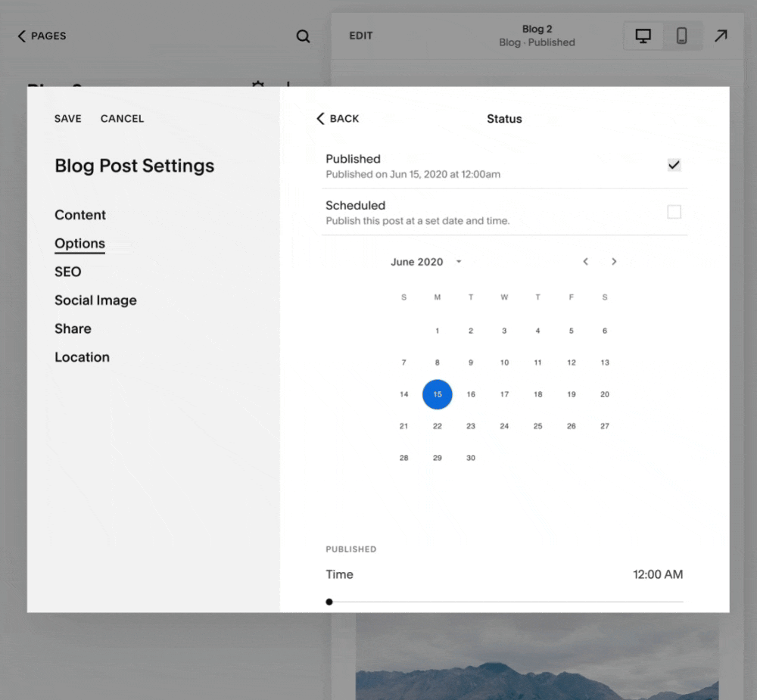Viewport: 757px width, 700px height.
Task: Select June 1 on calendar
Action: click(x=438, y=331)
